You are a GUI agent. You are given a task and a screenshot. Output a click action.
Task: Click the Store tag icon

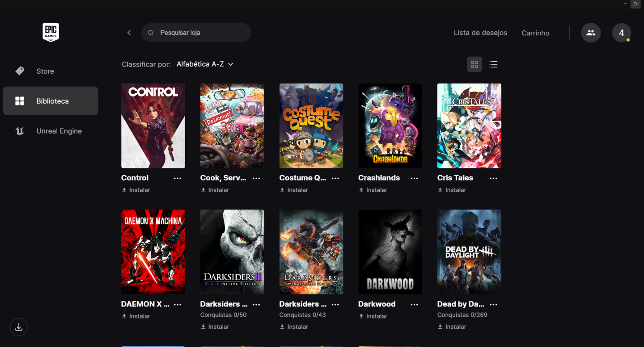click(20, 71)
